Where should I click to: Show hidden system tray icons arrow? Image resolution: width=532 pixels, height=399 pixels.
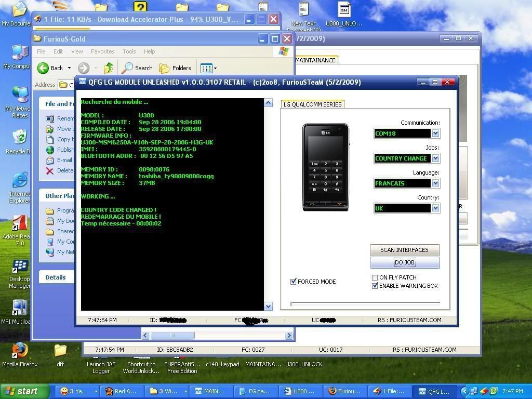tap(464, 391)
